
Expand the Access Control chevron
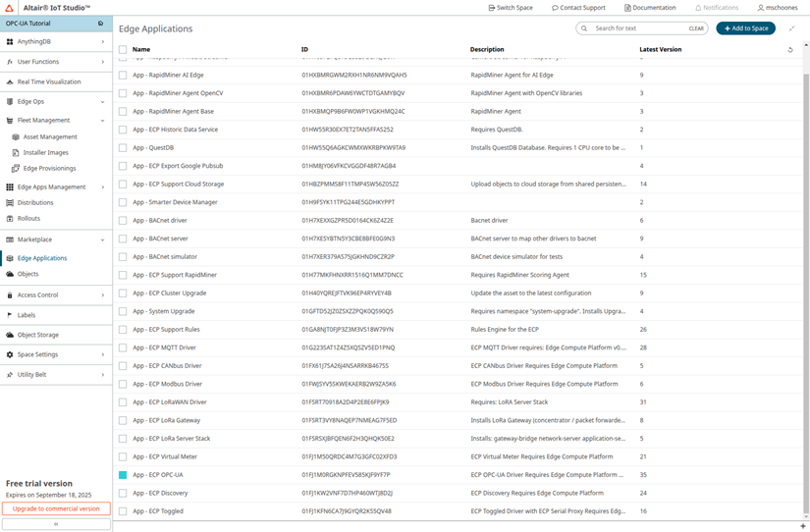coord(103,295)
